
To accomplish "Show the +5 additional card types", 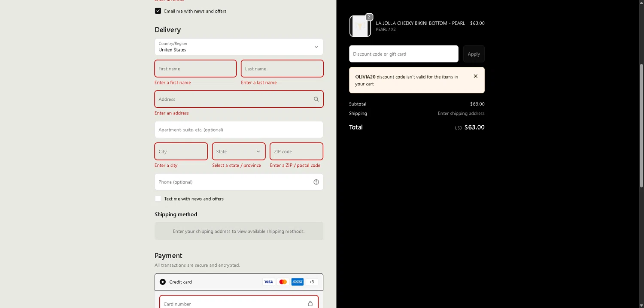I will (312, 282).
